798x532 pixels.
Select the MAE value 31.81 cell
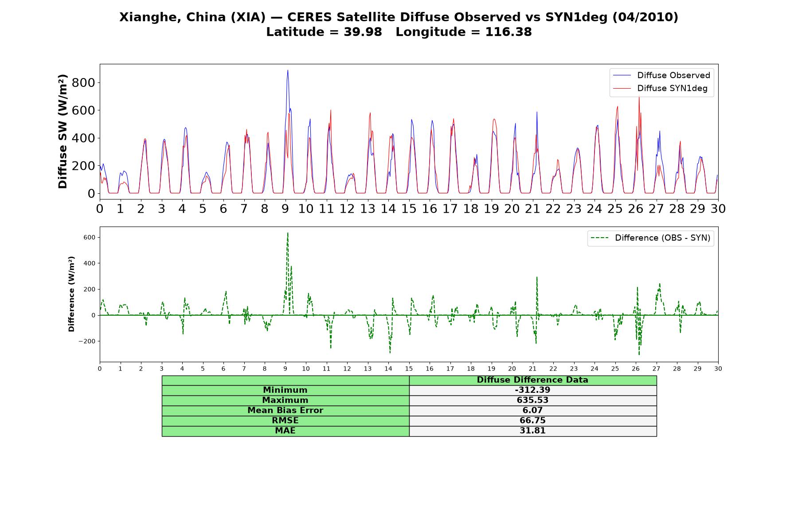pos(532,431)
